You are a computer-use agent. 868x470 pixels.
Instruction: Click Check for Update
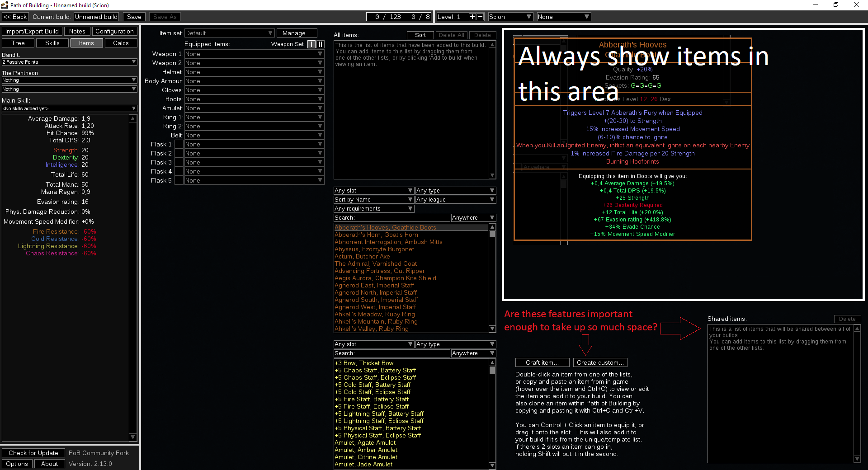tap(33, 453)
